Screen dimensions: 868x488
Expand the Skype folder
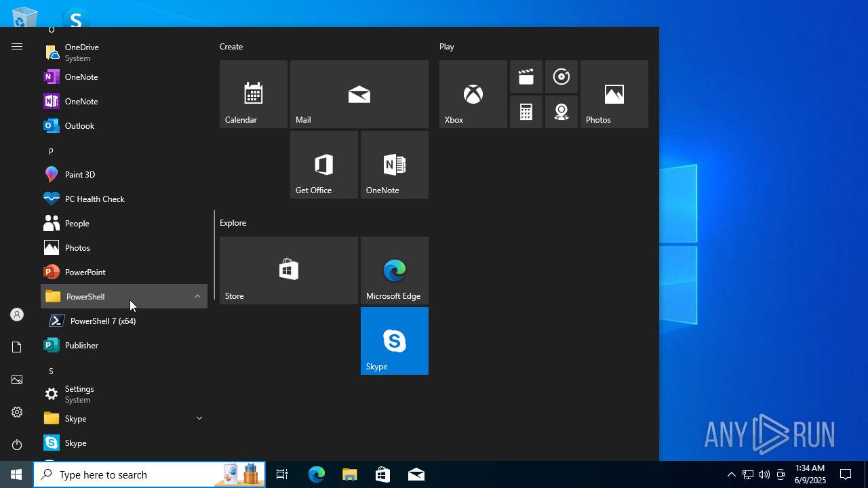[x=124, y=418]
